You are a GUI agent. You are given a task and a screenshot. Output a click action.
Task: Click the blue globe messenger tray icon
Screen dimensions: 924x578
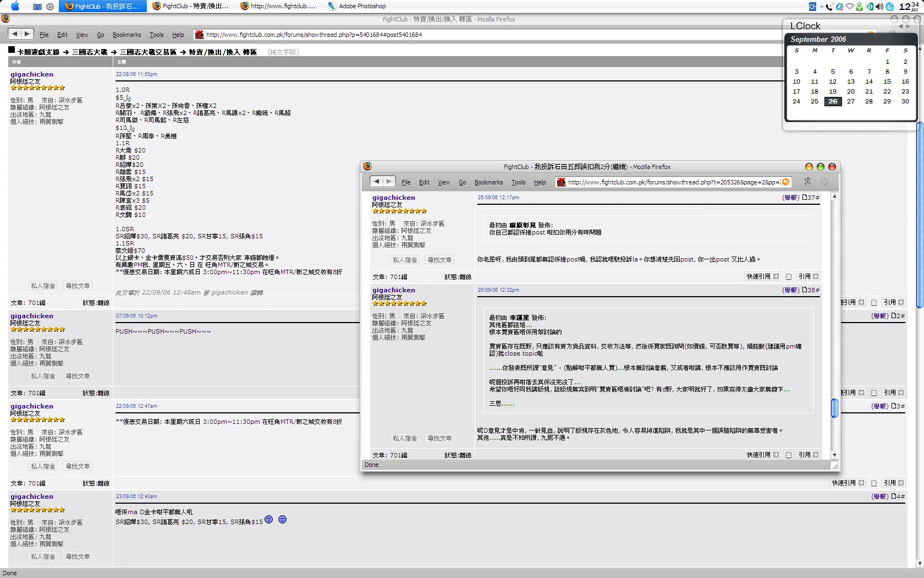[839, 7]
